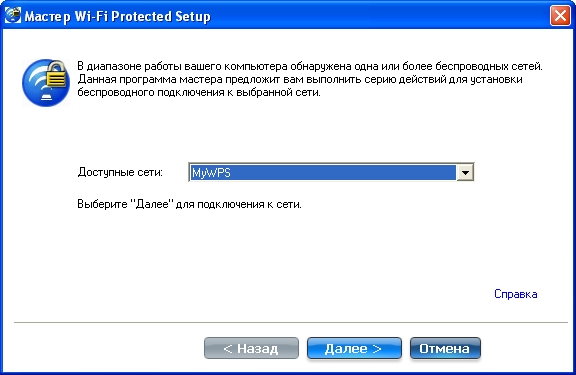Click the yellow padlock on the Wi-Fi icon
This screenshot has height=375, width=576.
(57, 75)
